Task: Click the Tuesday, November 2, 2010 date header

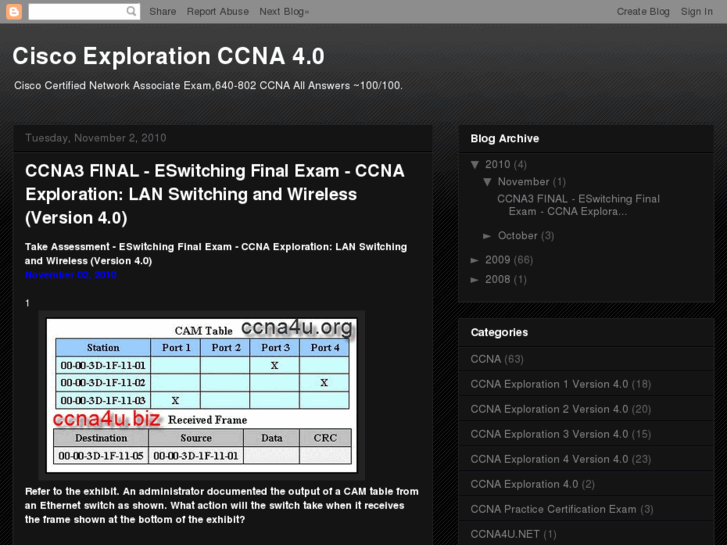Action: pyautogui.click(x=96, y=138)
